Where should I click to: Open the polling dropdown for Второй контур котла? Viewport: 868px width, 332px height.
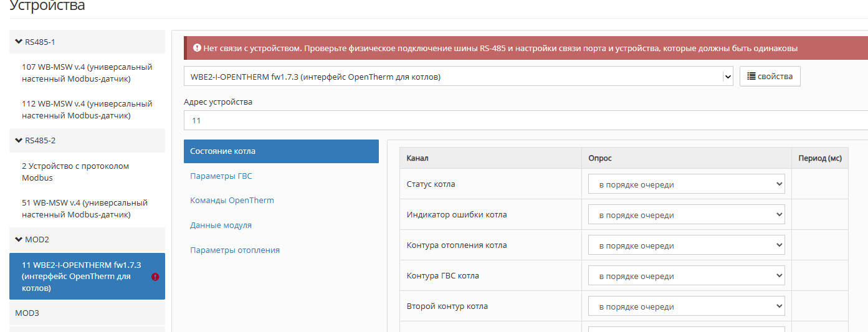(x=686, y=306)
